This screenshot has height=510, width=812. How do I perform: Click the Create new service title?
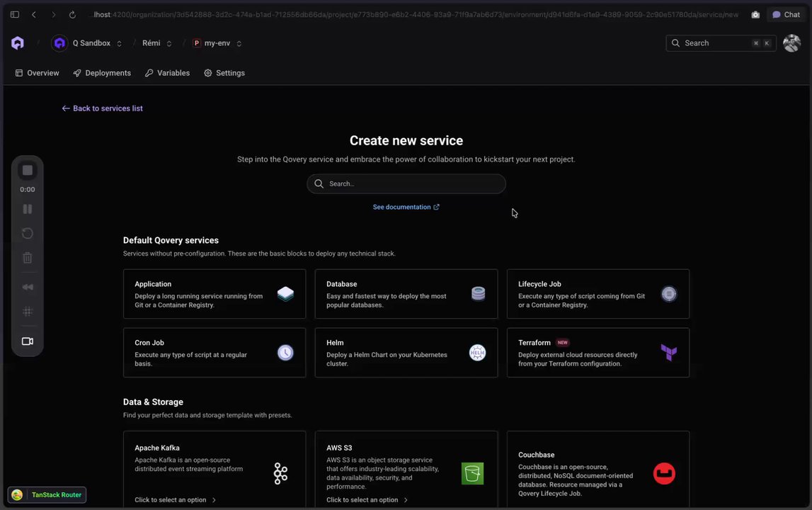pyautogui.click(x=406, y=140)
